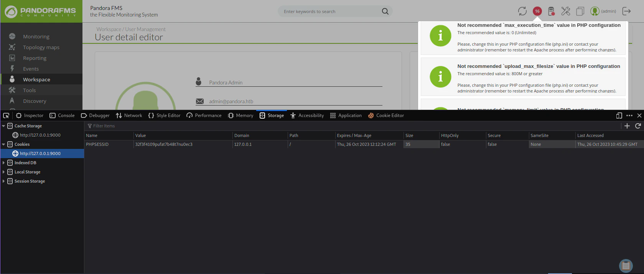
Task: Open the 16 notifications badge
Action: (537, 11)
